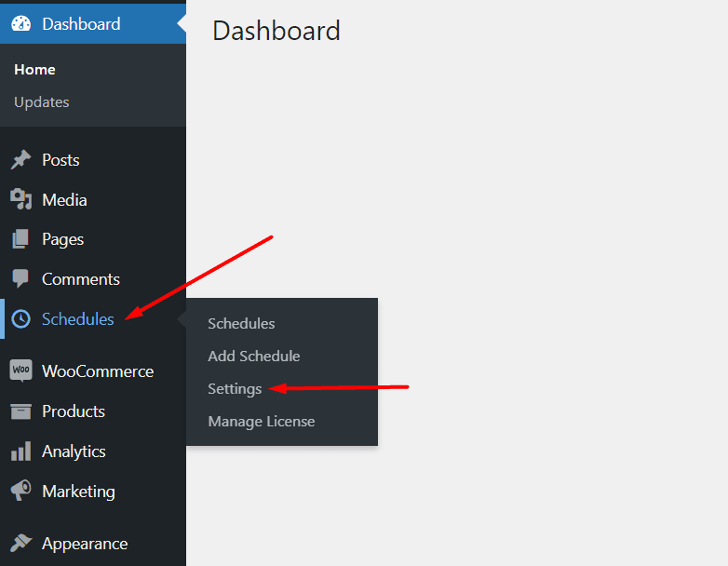Viewport: 728px width, 566px height.
Task: Click the Comments speech bubble icon
Action: pyautogui.click(x=20, y=279)
